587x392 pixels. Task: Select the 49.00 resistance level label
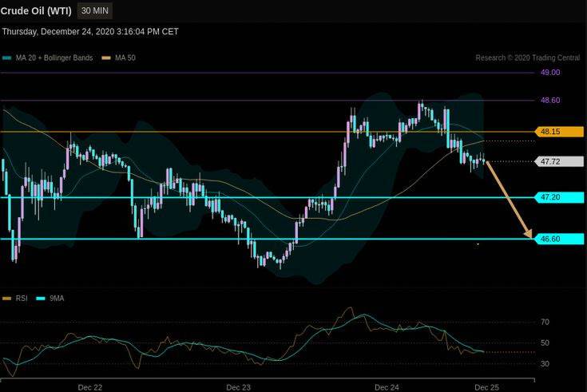tap(550, 73)
